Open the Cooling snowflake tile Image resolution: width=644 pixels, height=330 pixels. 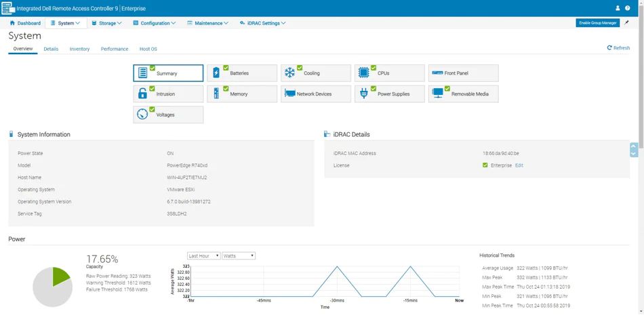point(315,73)
